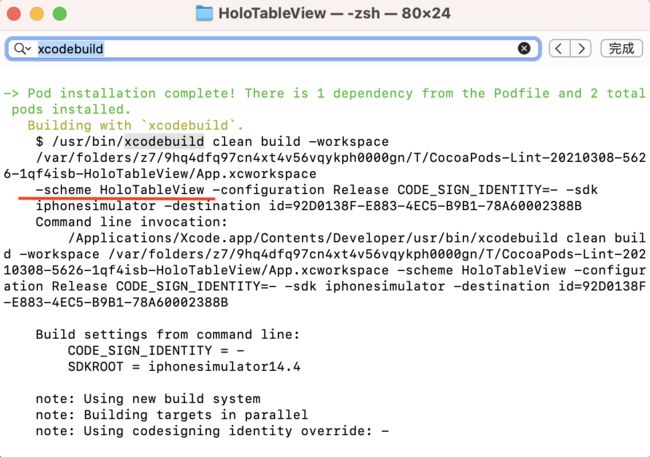Go to next search match
The width and height of the screenshot is (650, 457).
(581, 49)
